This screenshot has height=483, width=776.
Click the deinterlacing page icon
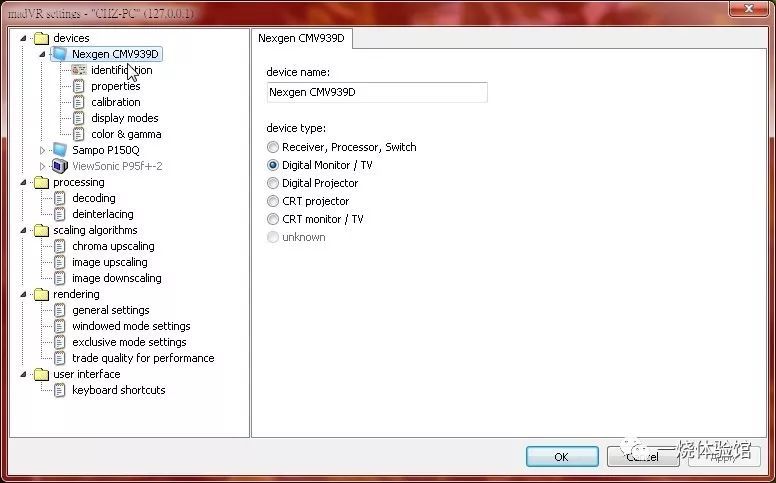pyautogui.click(x=59, y=214)
